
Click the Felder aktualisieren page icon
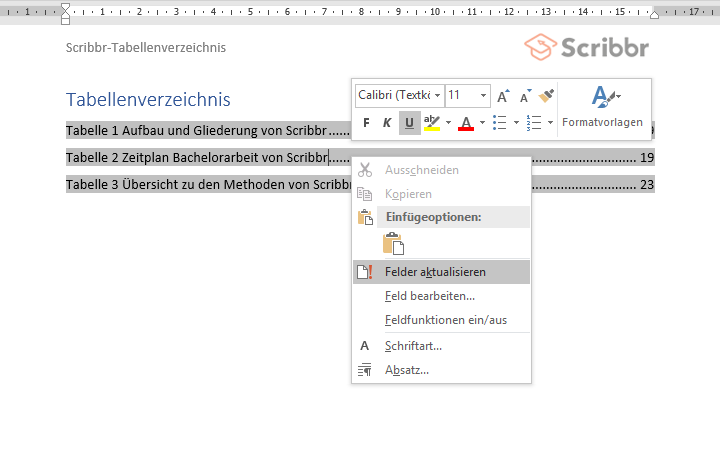(x=365, y=272)
